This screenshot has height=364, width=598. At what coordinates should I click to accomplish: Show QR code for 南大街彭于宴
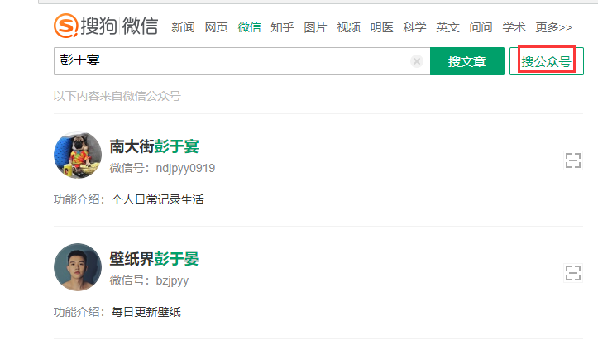pyautogui.click(x=573, y=160)
